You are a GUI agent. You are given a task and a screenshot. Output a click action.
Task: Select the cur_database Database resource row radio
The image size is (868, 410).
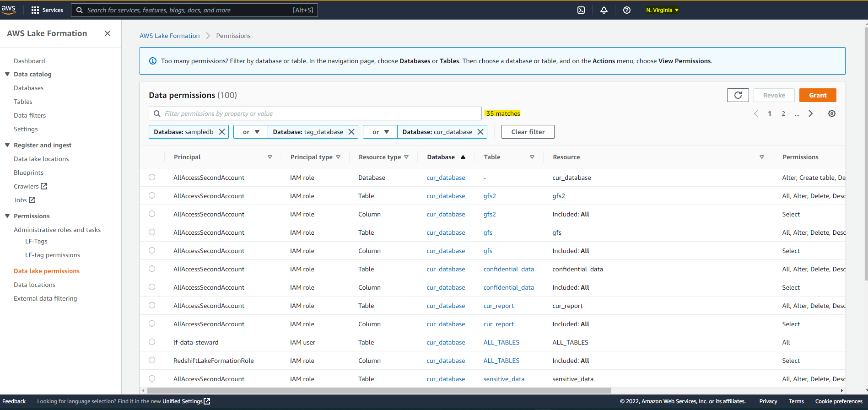coord(152,177)
